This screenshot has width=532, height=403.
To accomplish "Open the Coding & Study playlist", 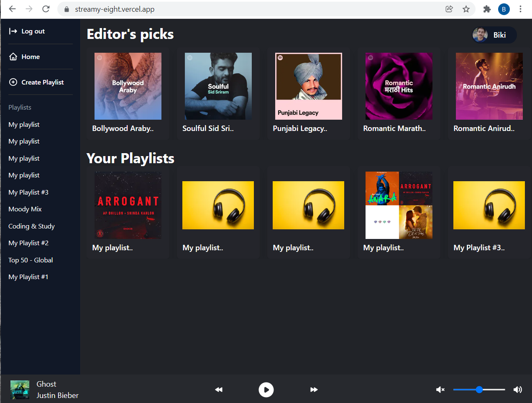I will point(31,226).
